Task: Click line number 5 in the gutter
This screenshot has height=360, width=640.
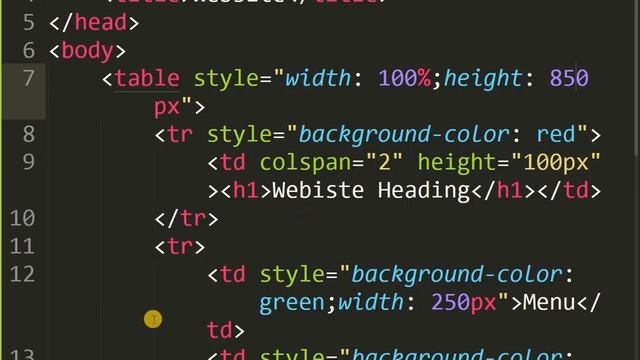Action: point(29,22)
